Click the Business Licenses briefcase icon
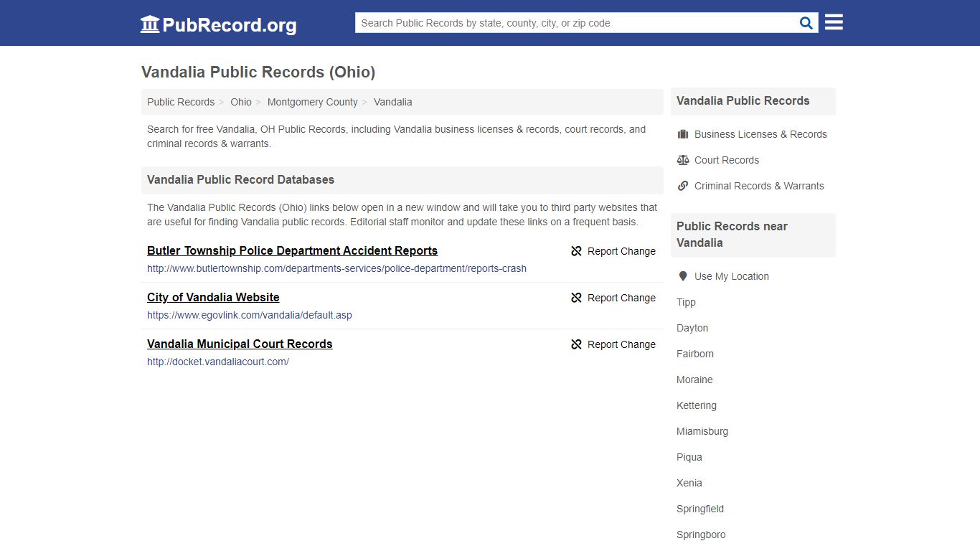Screen dimensions: 980x551 [683, 134]
